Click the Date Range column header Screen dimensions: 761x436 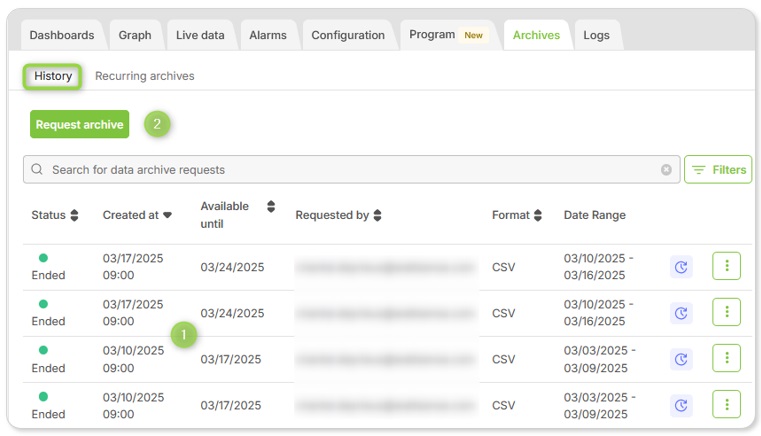pyautogui.click(x=595, y=215)
